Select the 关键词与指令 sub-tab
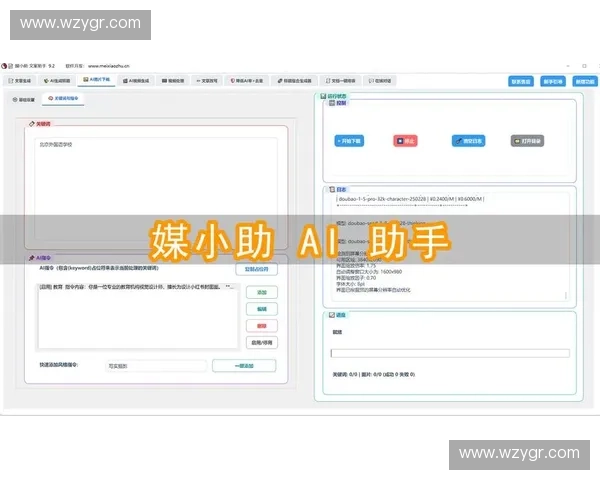The image size is (600, 480). [x=63, y=99]
